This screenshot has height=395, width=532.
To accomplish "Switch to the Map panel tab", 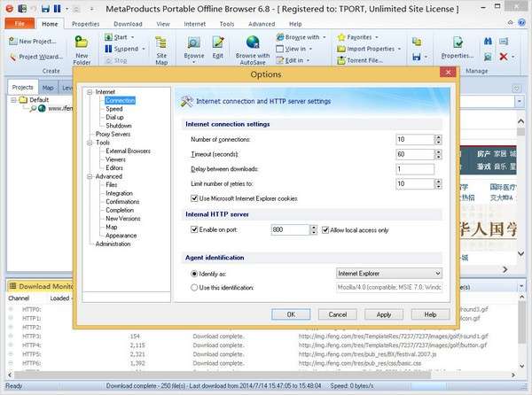I will pos(48,88).
